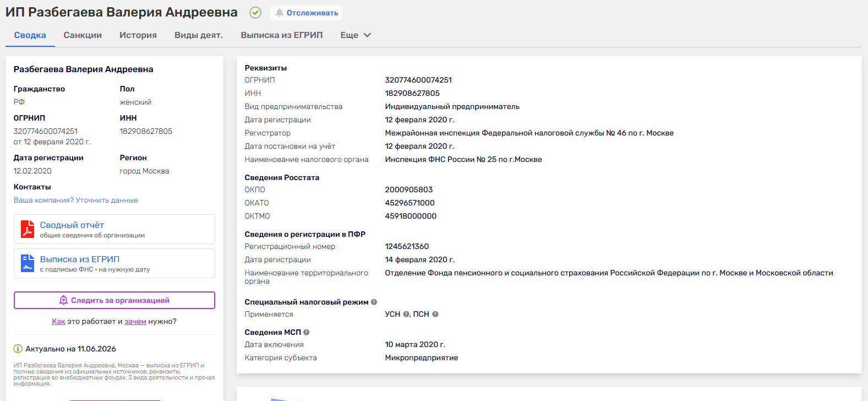The image size is (868, 401).
Task: Click the green verified checkmark icon
Action: point(255,13)
